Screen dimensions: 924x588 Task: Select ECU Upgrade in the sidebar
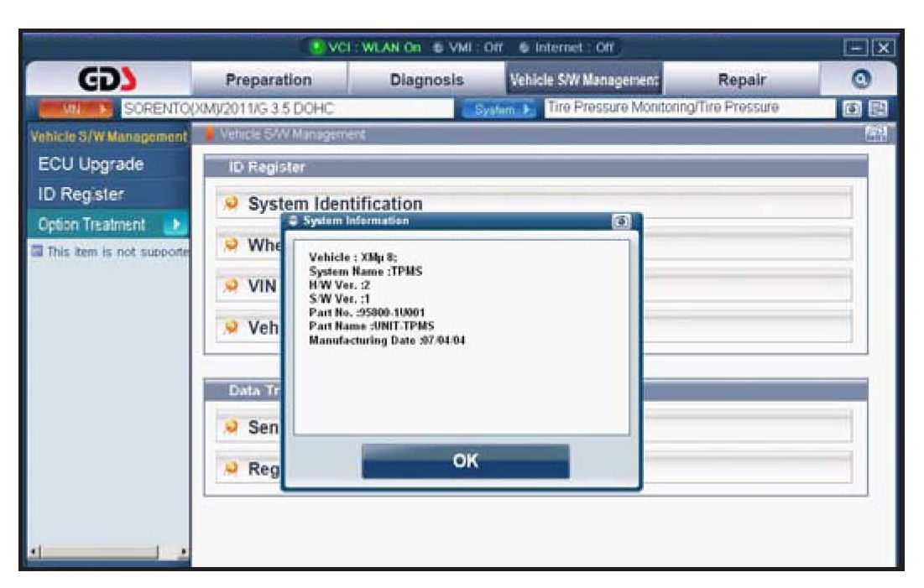pyautogui.click(x=91, y=164)
